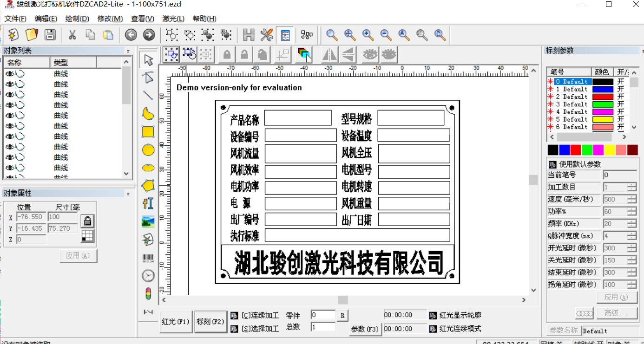Toggle the object list panel toolbar icon
This screenshot has height=344, width=644.
coord(285,35)
